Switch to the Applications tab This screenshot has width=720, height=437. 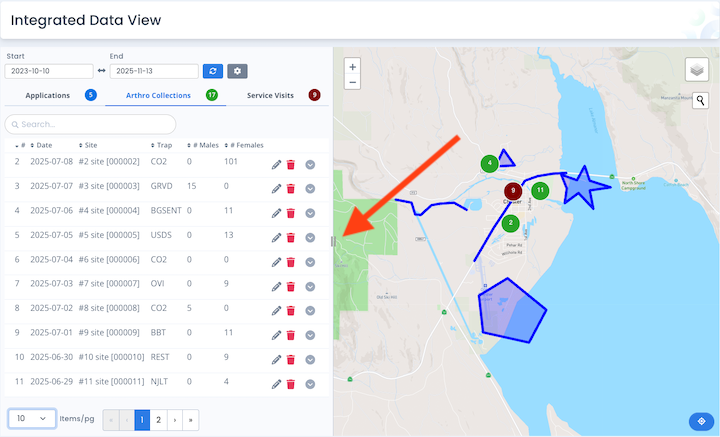[47, 95]
